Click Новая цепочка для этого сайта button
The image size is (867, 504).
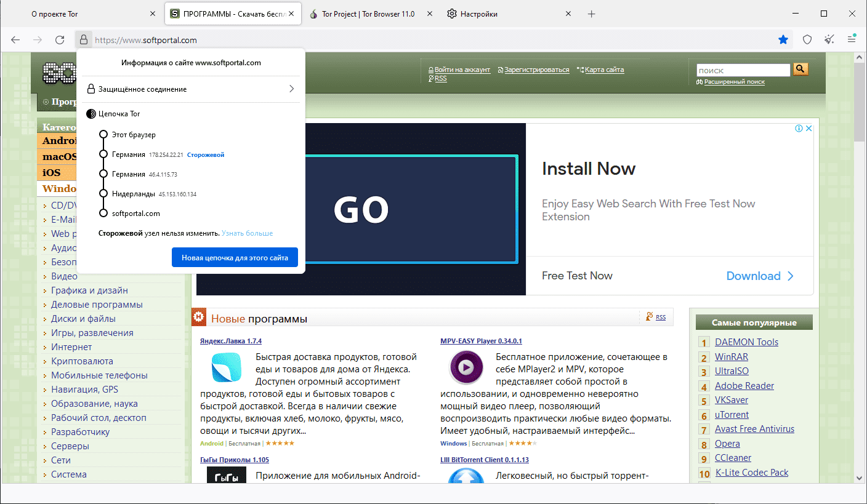tap(235, 258)
